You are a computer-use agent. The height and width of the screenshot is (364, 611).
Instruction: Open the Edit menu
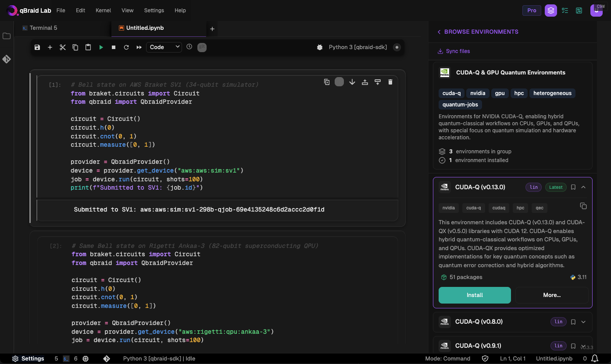point(80,11)
